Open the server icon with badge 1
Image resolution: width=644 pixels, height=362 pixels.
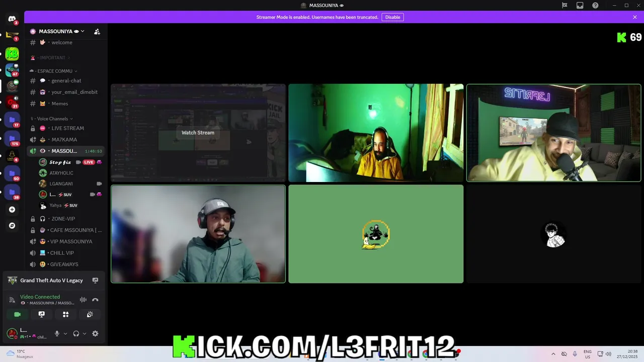(x=12, y=36)
